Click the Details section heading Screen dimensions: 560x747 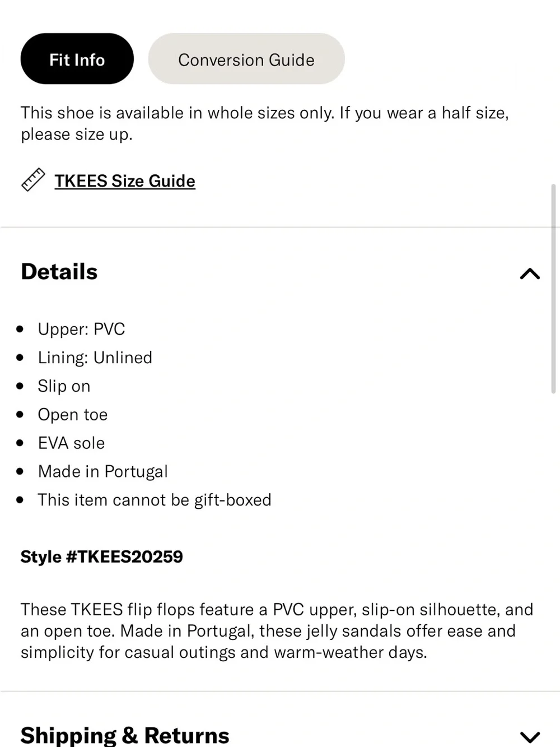(x=59, y=272)
